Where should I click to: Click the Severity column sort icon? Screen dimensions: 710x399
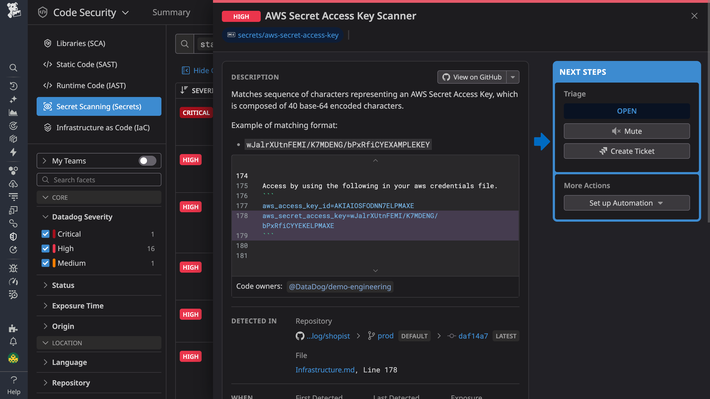184,90
